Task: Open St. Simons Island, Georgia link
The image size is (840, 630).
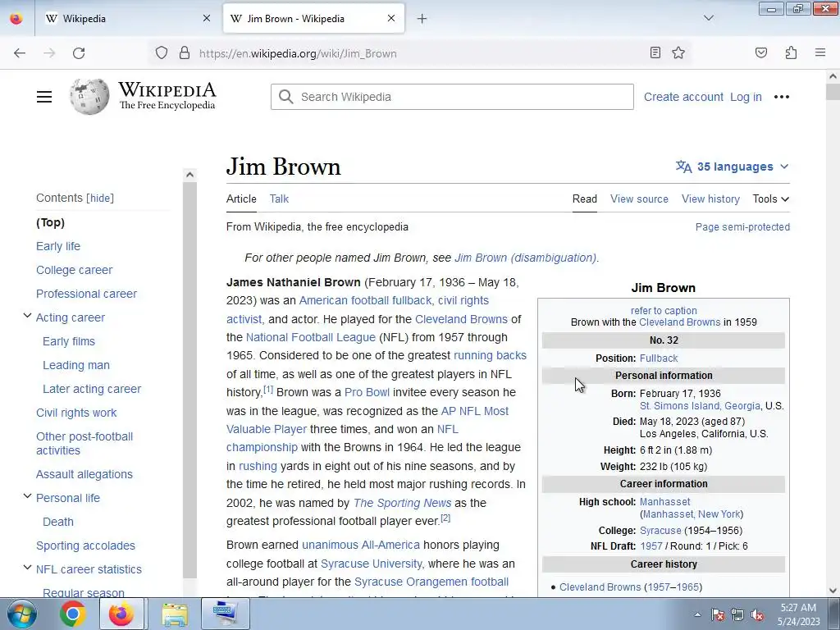Action: click(x=700, y=406)
